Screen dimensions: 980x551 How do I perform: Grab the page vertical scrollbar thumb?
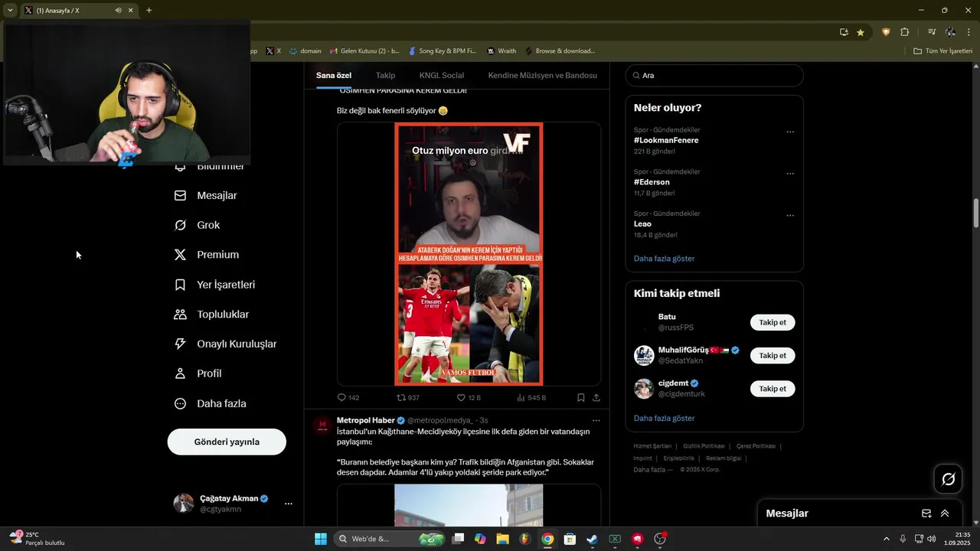click(x=976, y=213)
